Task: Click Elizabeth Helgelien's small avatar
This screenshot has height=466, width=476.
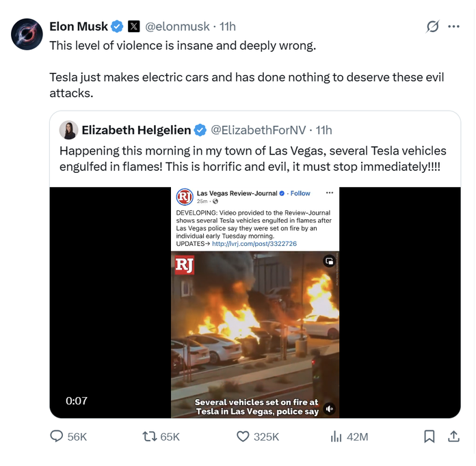Action: pos(68,130)
